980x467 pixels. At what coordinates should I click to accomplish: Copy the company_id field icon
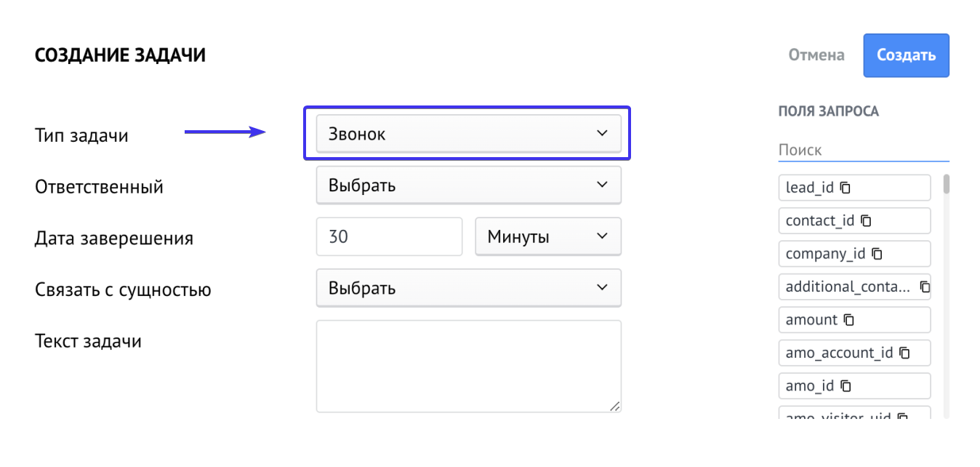click(x=877, y=254)
